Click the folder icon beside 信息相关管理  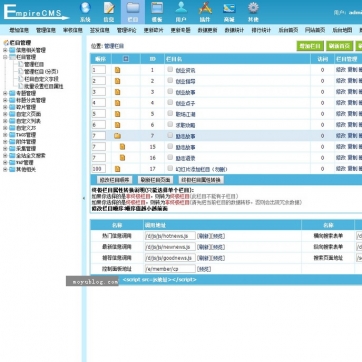coord(12,50)
